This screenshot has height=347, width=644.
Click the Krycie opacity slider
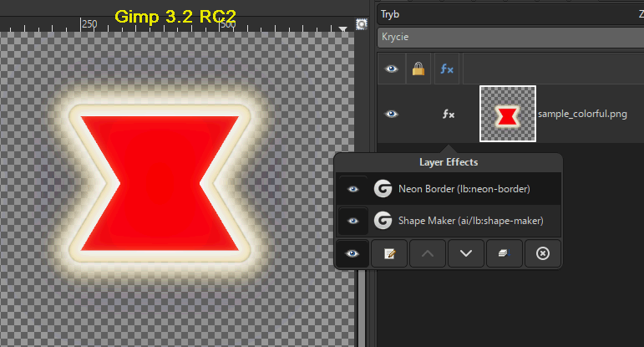coord(510,38)
